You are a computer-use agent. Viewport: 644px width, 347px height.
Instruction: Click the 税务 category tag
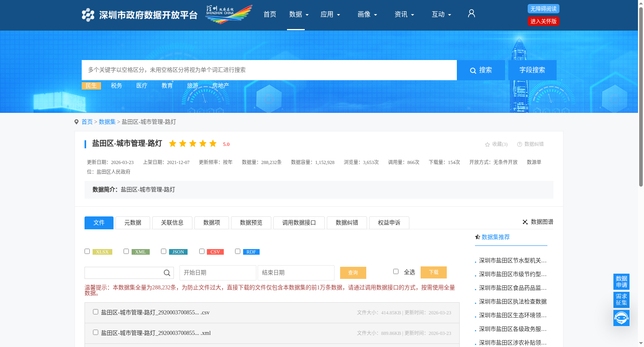pos(116,85)
